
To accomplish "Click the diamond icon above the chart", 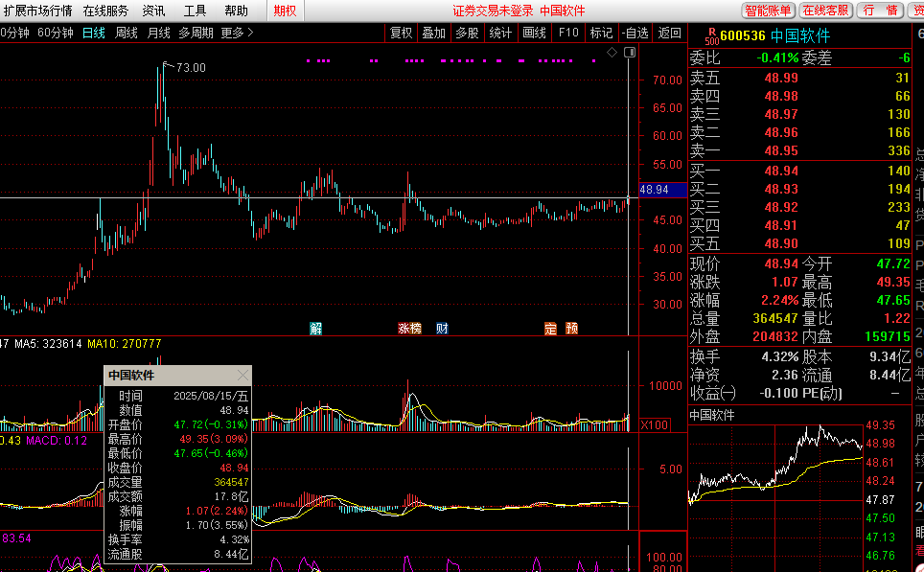I will (612, 53).
